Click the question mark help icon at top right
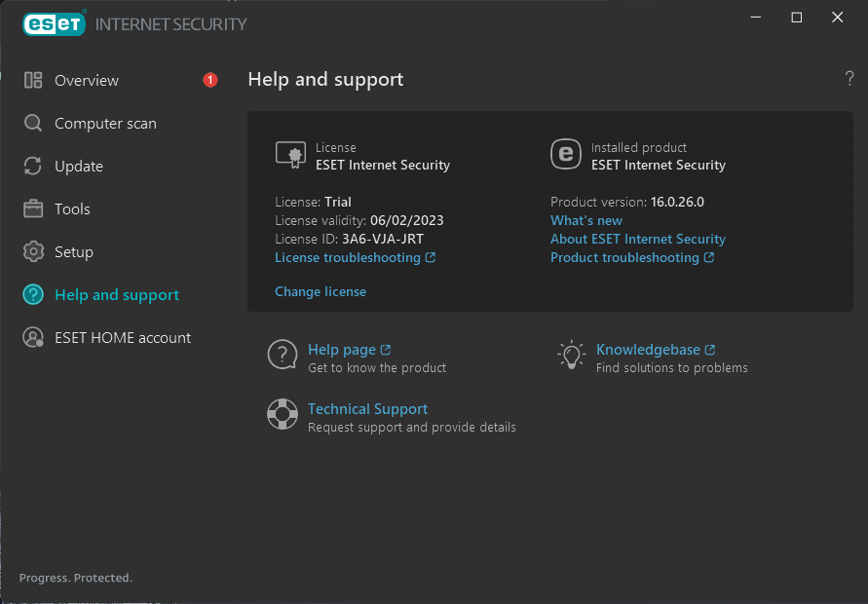868x604 pixels. (x=849, y=78)
